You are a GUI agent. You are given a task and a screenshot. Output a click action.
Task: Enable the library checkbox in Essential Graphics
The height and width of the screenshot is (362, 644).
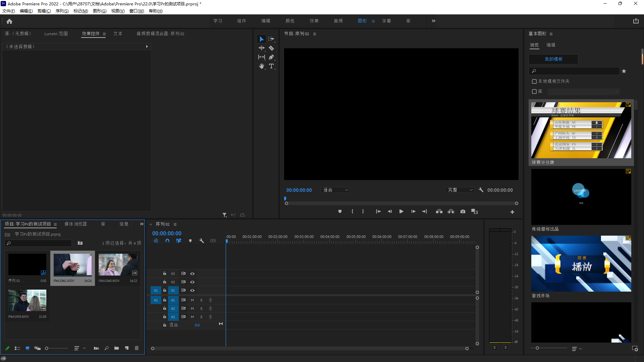point(534,92)
